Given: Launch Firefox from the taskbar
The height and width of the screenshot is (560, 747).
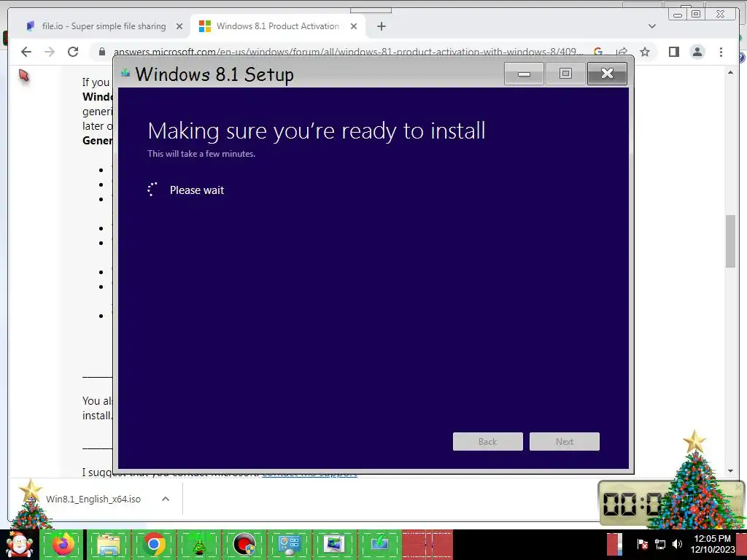Looking at the screenshot, I should point(63,545).
